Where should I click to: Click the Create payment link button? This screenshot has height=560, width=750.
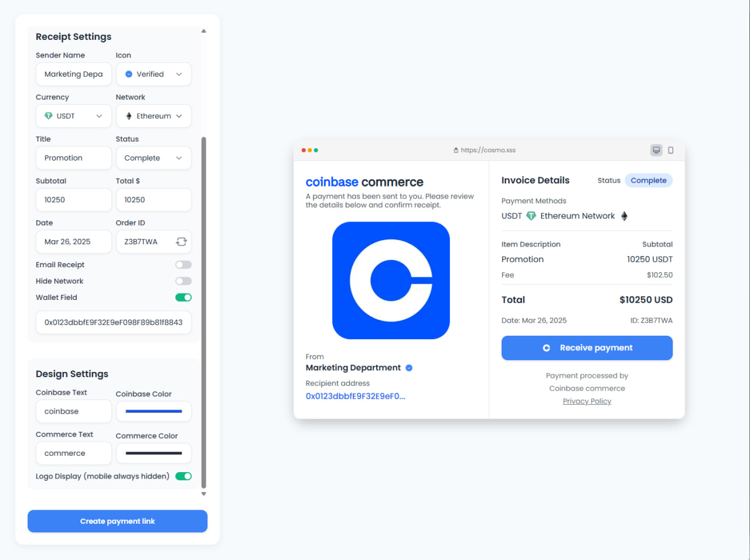[117, 521]
